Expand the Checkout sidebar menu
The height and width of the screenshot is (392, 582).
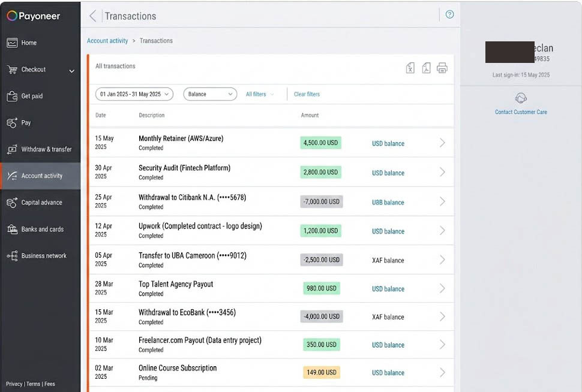[x=36, y=69]
